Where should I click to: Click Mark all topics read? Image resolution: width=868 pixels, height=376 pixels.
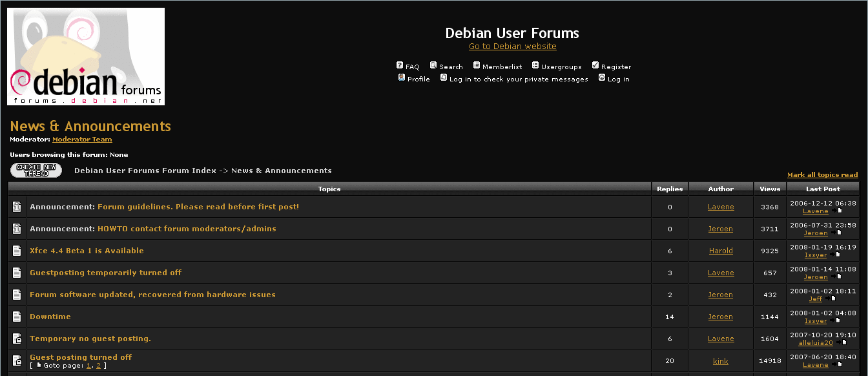tap(823, 174)
